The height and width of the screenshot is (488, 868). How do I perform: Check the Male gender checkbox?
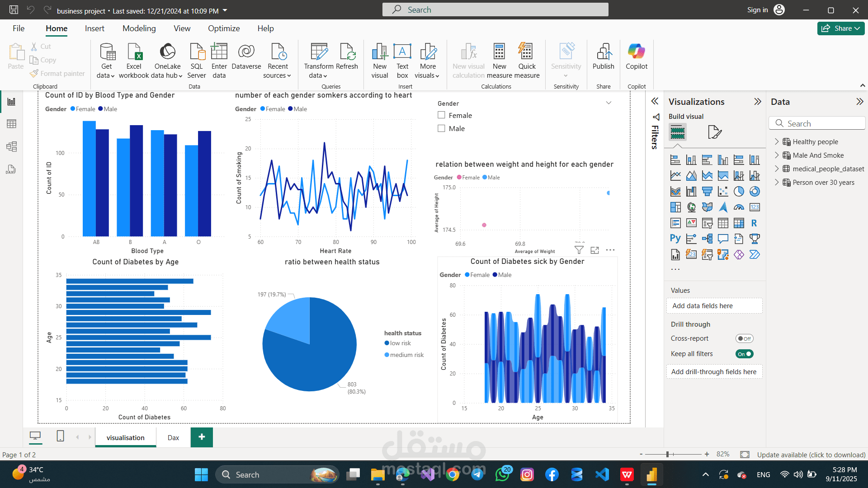441,128
